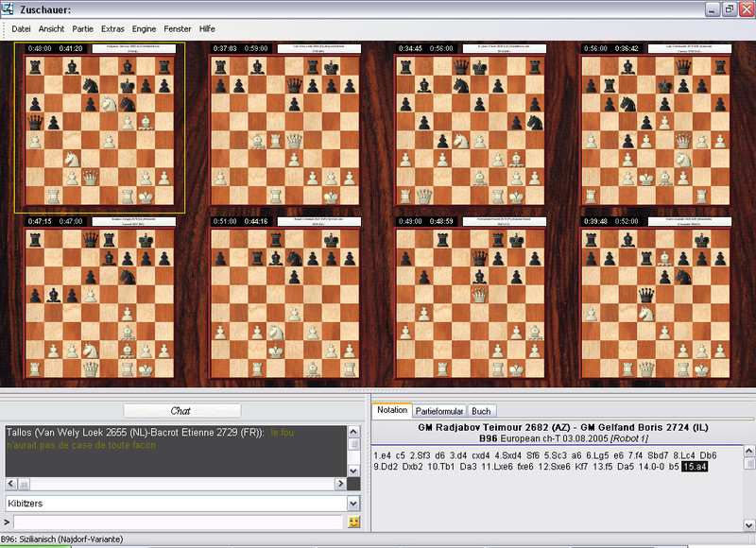The height and width of the screenshot is (548, 756).
Task: Select the board with clock 0:39:48
Action: [x=656, y=302]
